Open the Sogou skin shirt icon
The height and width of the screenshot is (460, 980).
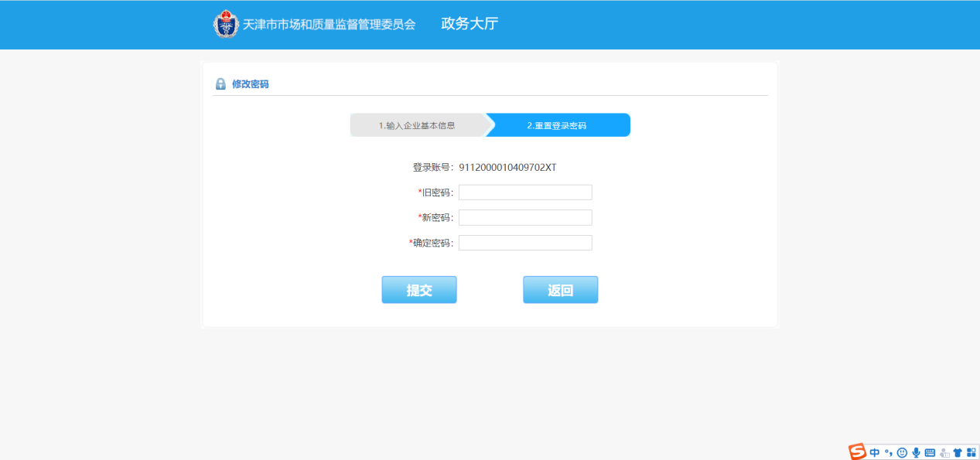[958, 452]
